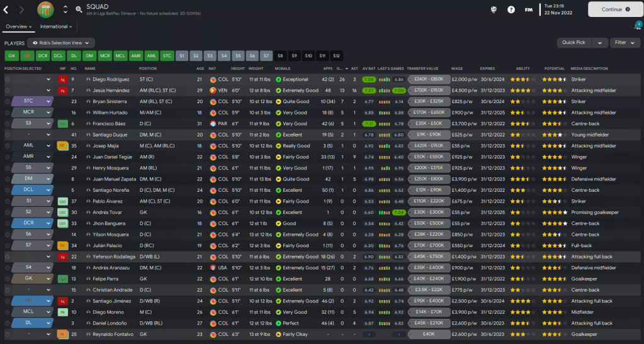This screenshot has height=344, width=644.
Task: Toggle the row checkbox for Bryan Sinisterra
Action: (x=8, y=101)
